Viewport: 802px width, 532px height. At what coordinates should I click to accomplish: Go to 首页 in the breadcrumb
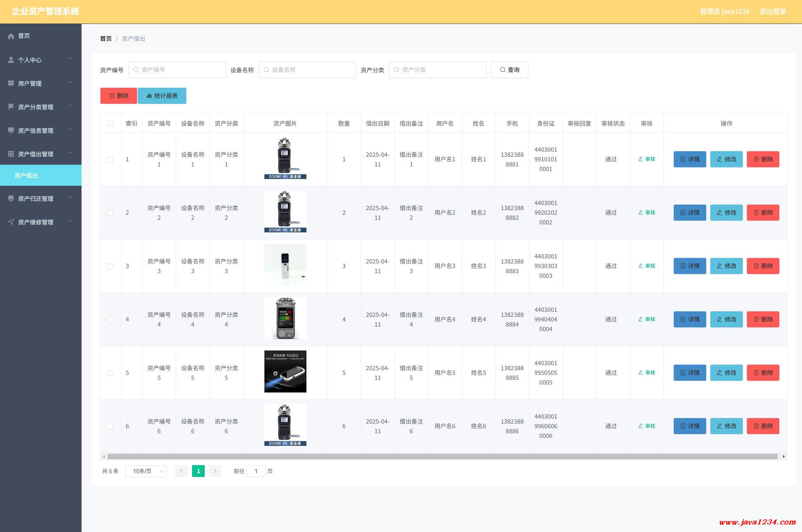click(106, 39)
